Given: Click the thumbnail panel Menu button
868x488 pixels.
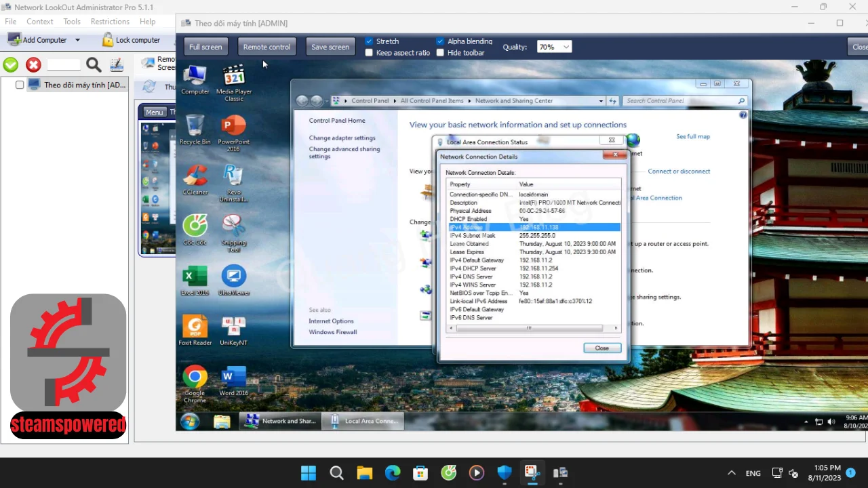Looking at the screenshot, I should 154,113.
